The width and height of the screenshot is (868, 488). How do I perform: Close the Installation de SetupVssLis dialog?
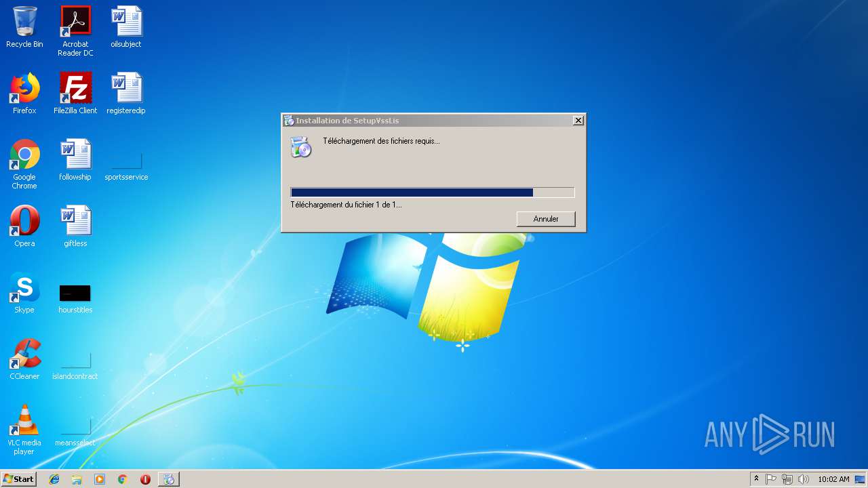point(578,121)
